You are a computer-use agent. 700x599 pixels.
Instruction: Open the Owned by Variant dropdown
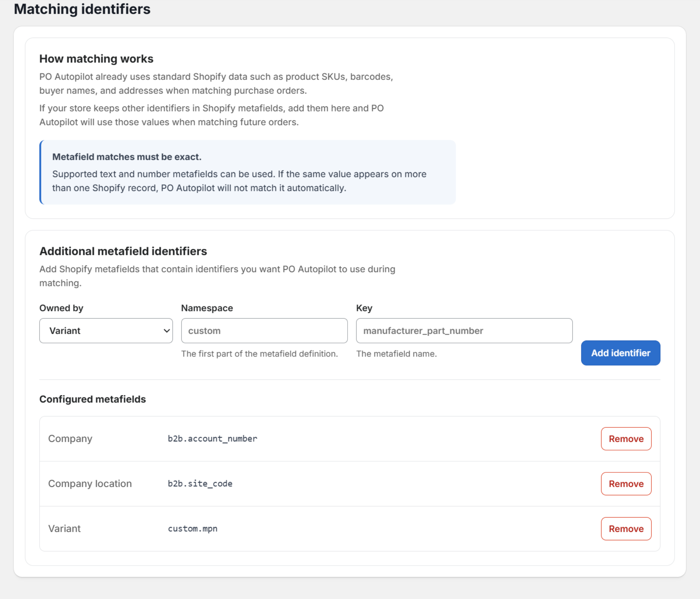[106, 330]
